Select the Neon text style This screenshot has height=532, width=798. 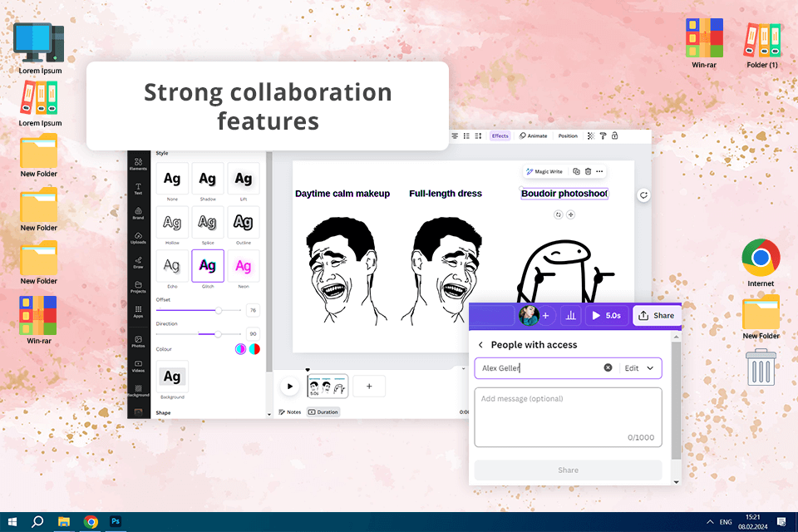coord(244,266)
